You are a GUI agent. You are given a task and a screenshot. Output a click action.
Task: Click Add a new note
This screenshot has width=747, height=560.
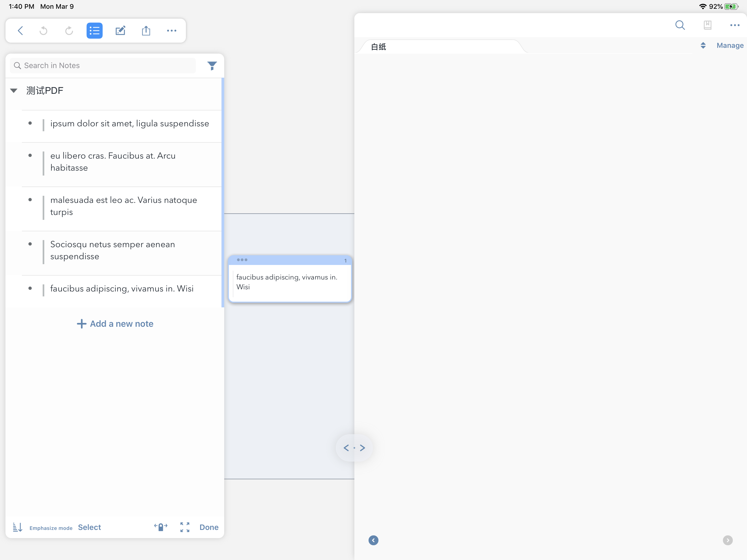[x=115, y=323]
